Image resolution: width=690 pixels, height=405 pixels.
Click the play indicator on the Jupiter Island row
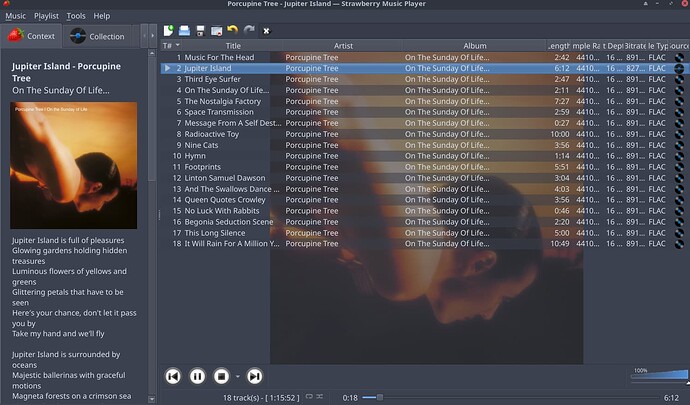coord(167,68)
